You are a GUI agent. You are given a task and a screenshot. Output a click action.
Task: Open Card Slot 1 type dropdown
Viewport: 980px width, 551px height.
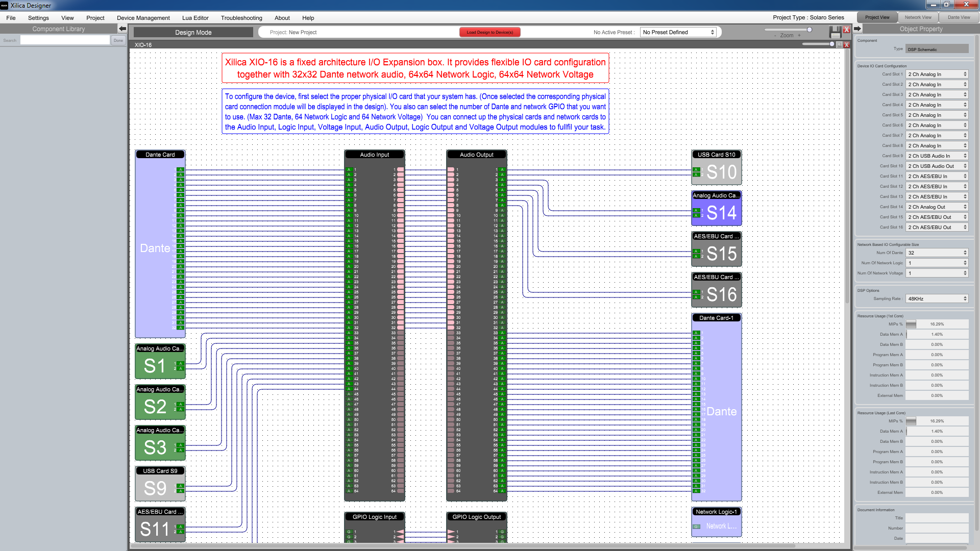click(x=937, y=74)
